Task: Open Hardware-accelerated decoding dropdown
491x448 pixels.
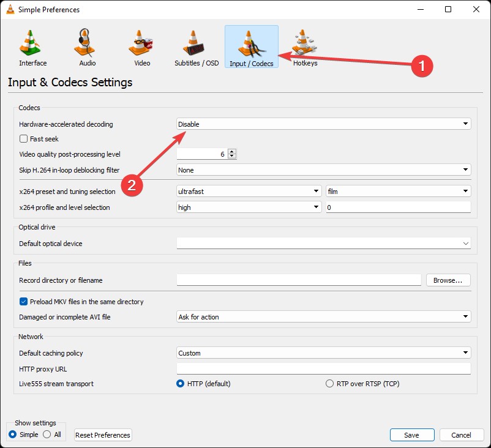Action: pyautogui.click(x=323, y=124)
